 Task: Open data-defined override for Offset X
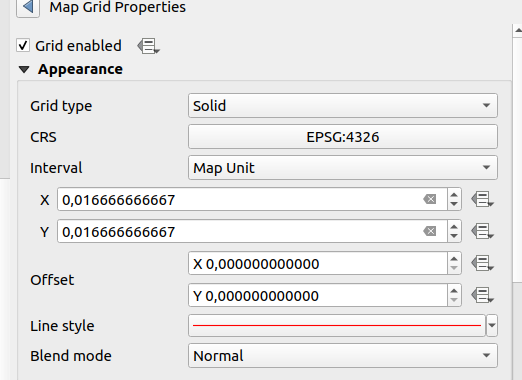[482, 263]
